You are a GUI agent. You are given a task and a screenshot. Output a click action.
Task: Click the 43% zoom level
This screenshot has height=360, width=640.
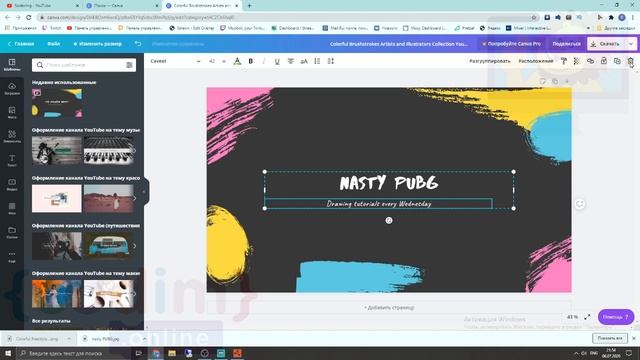[x=572, y=317]
